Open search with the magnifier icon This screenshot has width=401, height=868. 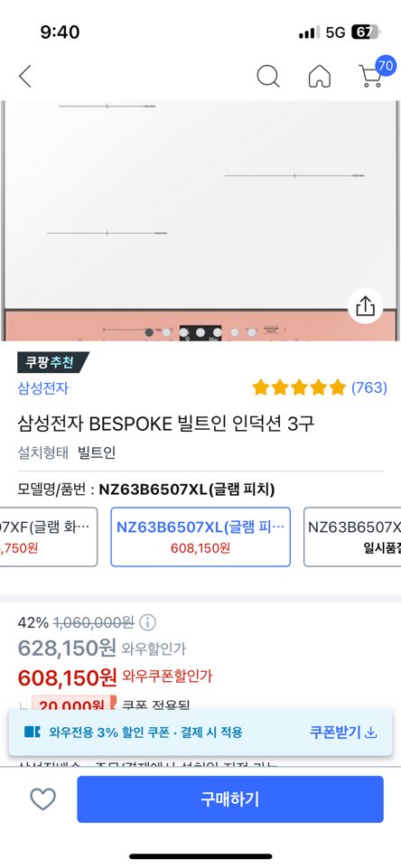tap(268, 77)
